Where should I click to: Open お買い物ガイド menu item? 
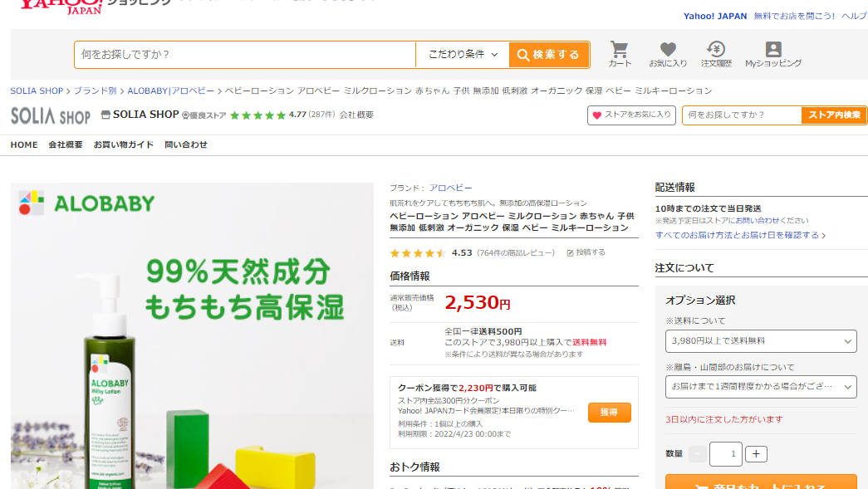124,145
